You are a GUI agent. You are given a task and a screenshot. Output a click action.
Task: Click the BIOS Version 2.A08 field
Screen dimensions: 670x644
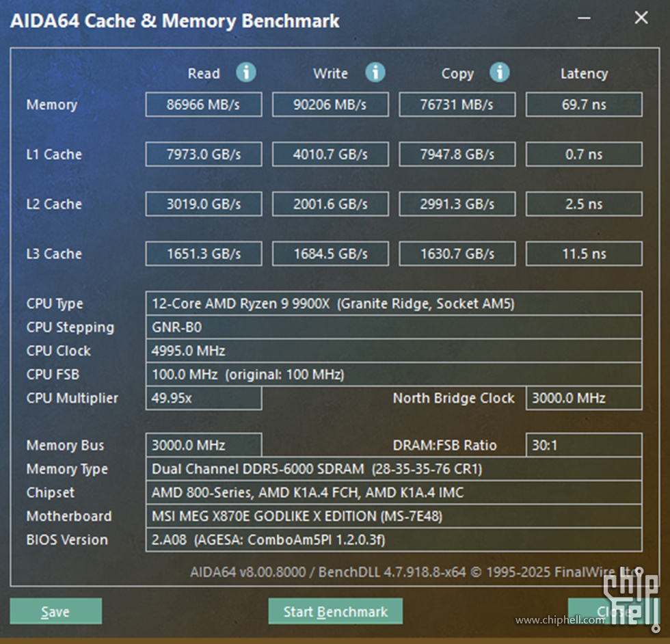(394, 540)
